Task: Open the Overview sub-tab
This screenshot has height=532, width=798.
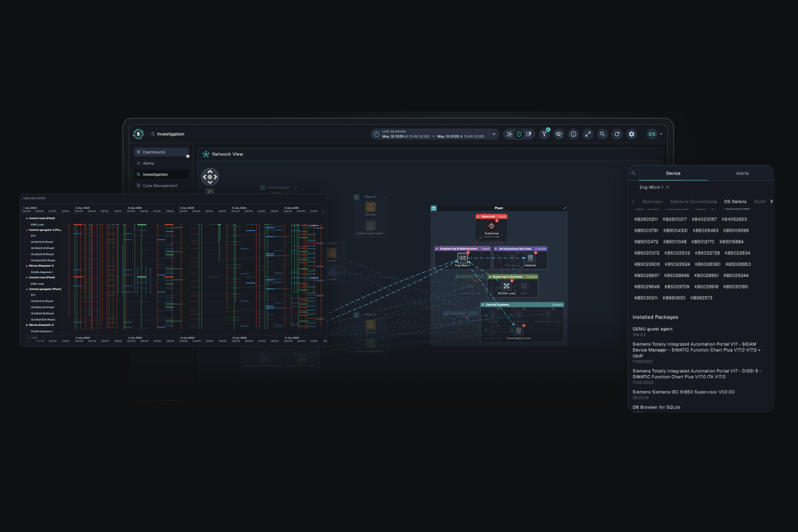Action: click(x=652, y=202)
